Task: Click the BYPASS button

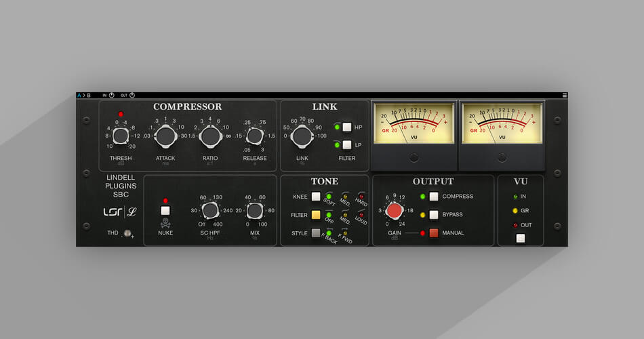Action: pyautogui.click(x=434, y=214)
